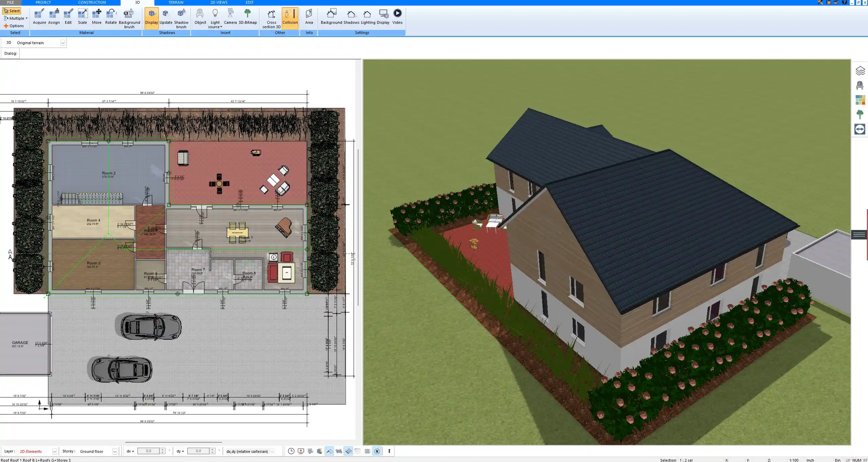868x462 pixels.
Task: Switch to the PROJECT tab
Action: 43,2
